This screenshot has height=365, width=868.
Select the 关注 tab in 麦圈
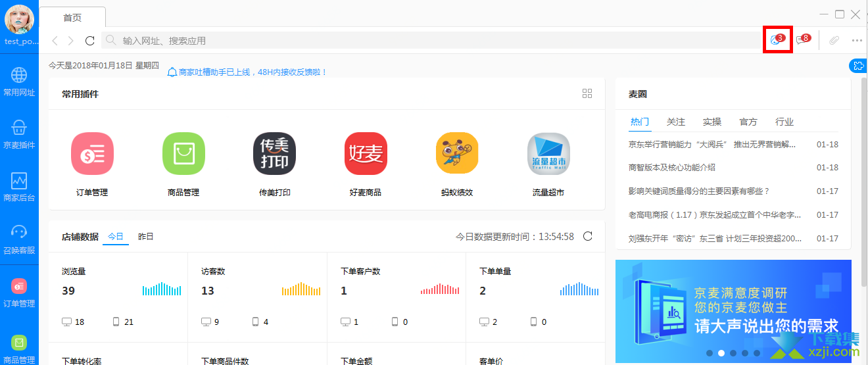(676, 122)
